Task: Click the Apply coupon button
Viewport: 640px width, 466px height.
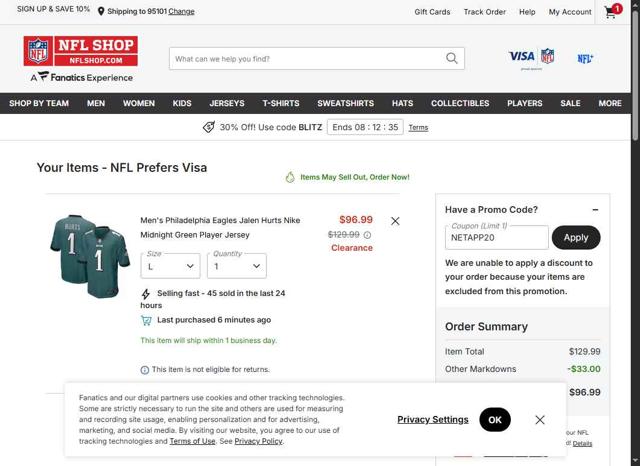Action: tap(576, 238)
